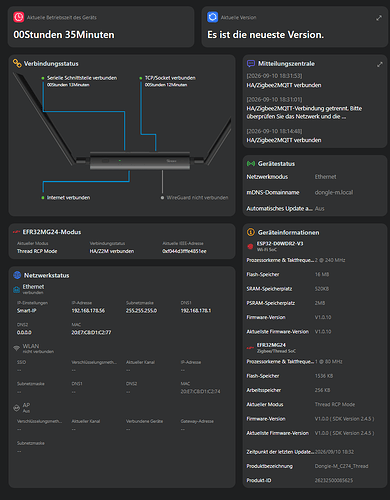Click DNS2 value 0.0.0.0
This screenshot has width=390, height=500.
pos(24,332)
